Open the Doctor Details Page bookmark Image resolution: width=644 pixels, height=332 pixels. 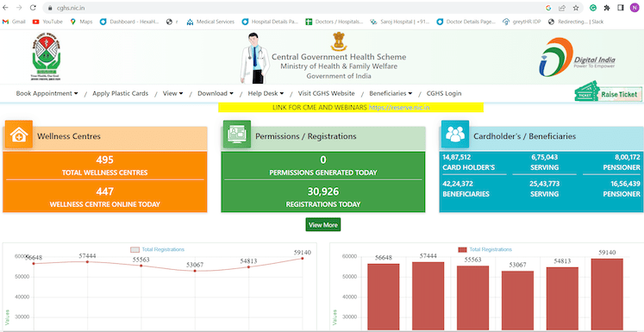click(x=466, y=22)
